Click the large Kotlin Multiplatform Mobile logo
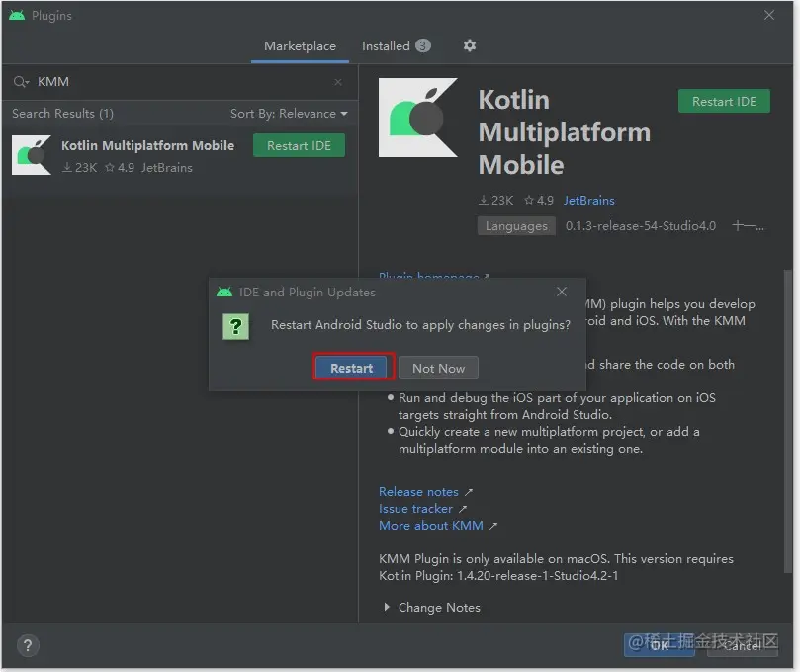 click(418, 118)
